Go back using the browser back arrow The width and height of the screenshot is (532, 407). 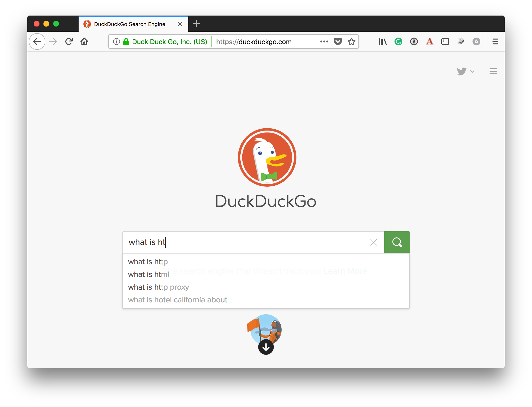pos(37,42)
